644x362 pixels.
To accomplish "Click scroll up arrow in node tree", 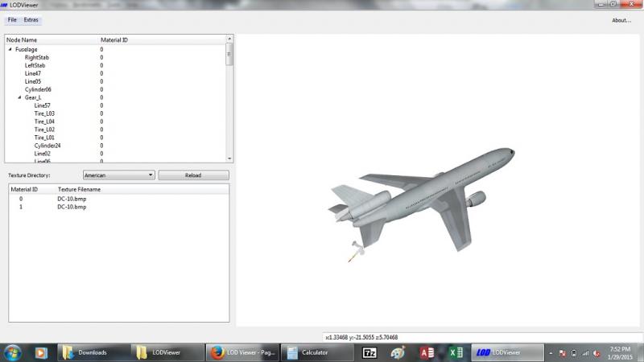I will point(229,39).
